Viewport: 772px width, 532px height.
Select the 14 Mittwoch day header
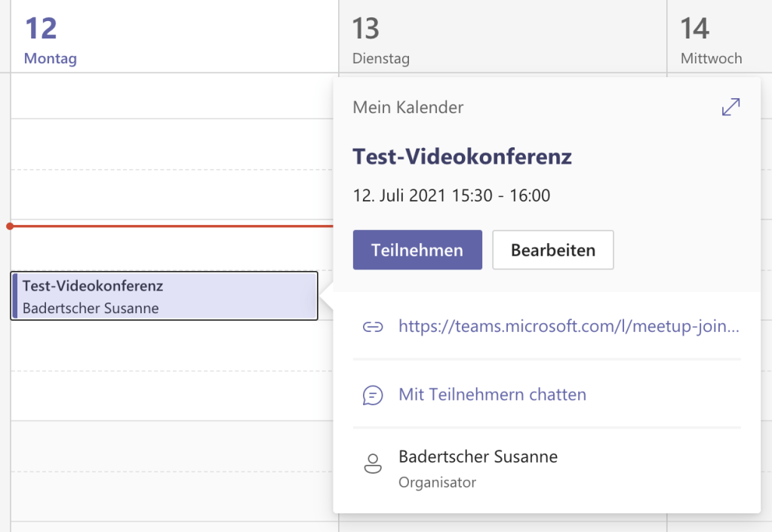[x=710, y=40]
